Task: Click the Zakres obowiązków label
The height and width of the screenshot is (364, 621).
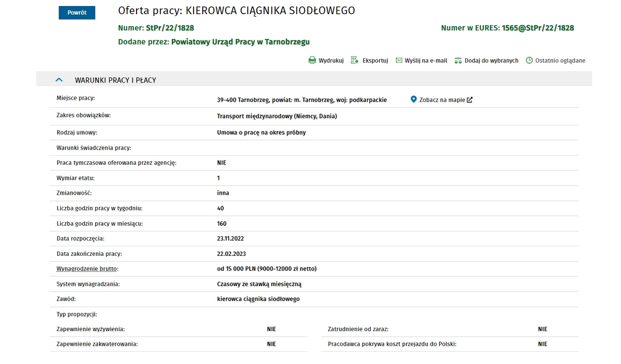Action: point(83,115)
